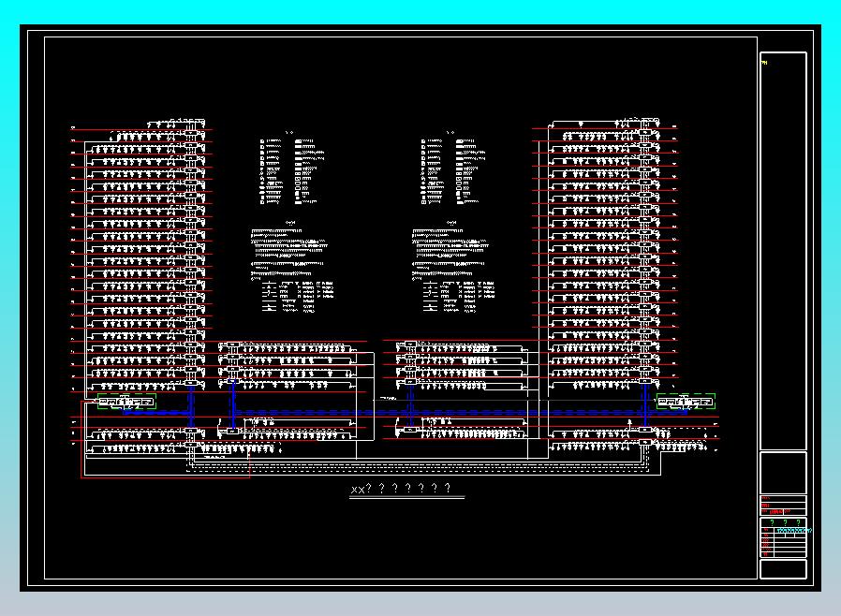The image size is (841, 616).
Task: Select the green dashed box at right tower base
Action: (686, 401)
